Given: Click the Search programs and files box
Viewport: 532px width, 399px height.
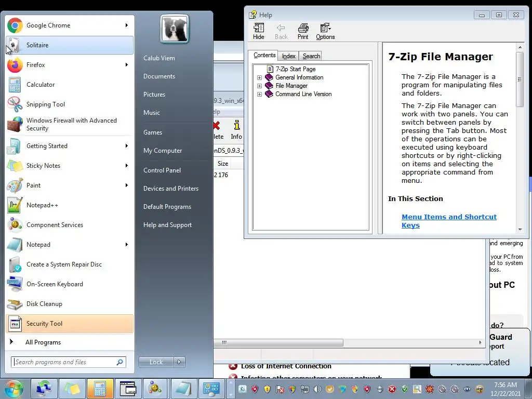Looking at the screenshot, I should (68, 362).
